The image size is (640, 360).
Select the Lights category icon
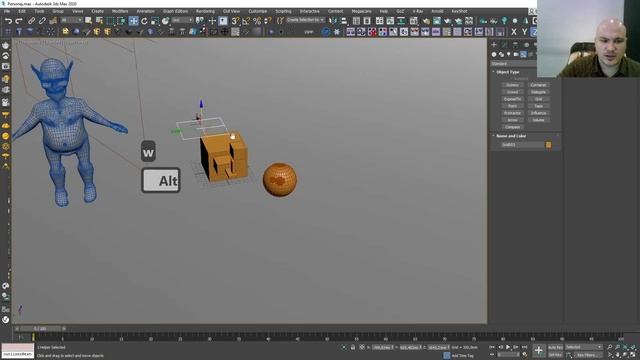click(509, 54)
